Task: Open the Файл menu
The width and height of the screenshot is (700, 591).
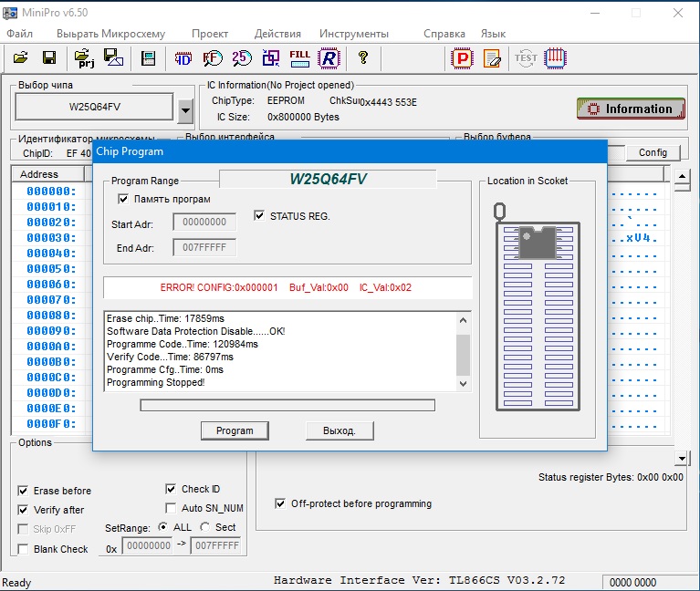Action: 19,34
